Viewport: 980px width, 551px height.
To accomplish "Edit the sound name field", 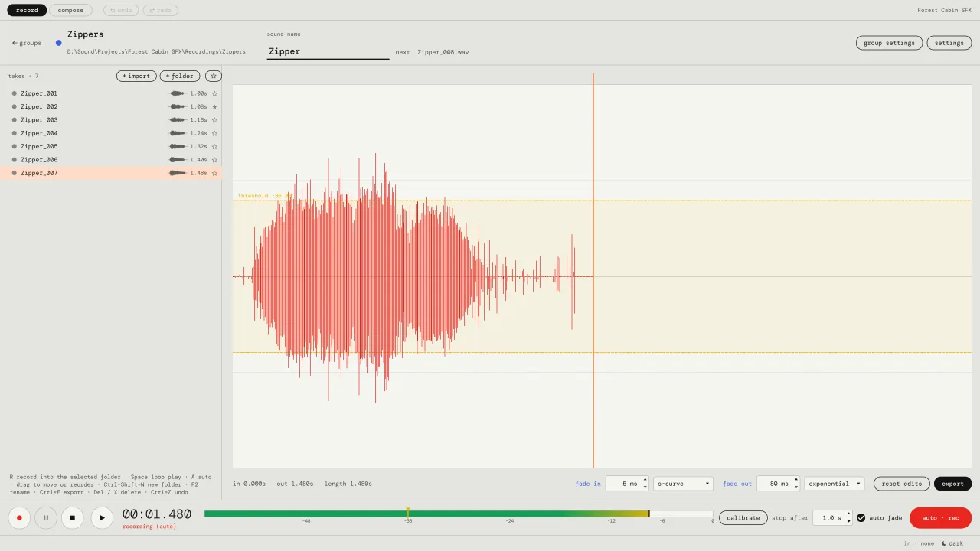I will coord(328,51).
